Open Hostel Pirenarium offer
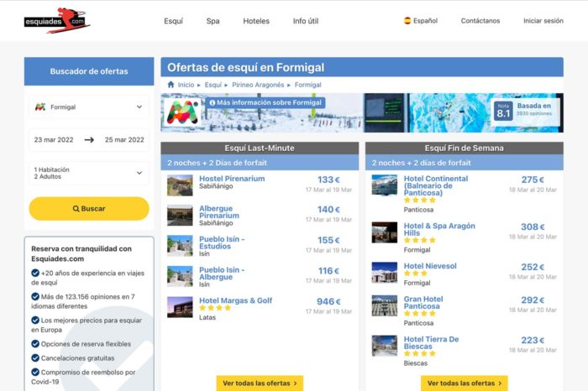588x391 pixels. click(232, 179)
